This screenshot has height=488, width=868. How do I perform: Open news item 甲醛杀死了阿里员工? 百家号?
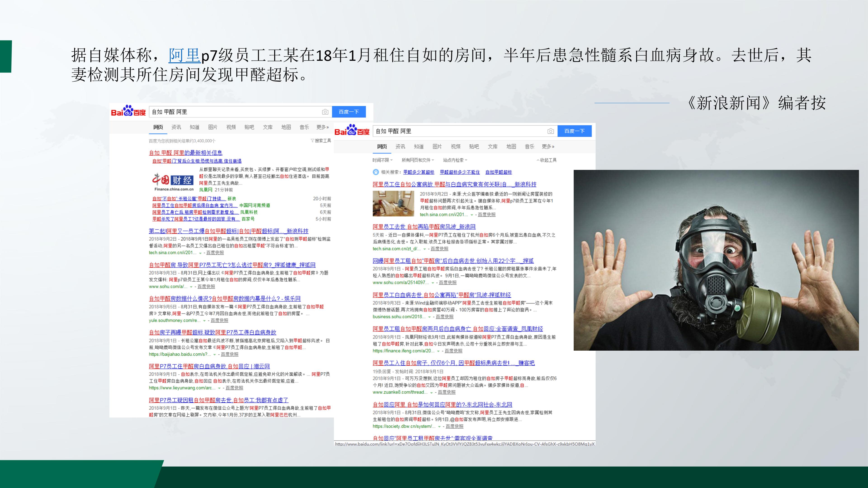(196, 219)
